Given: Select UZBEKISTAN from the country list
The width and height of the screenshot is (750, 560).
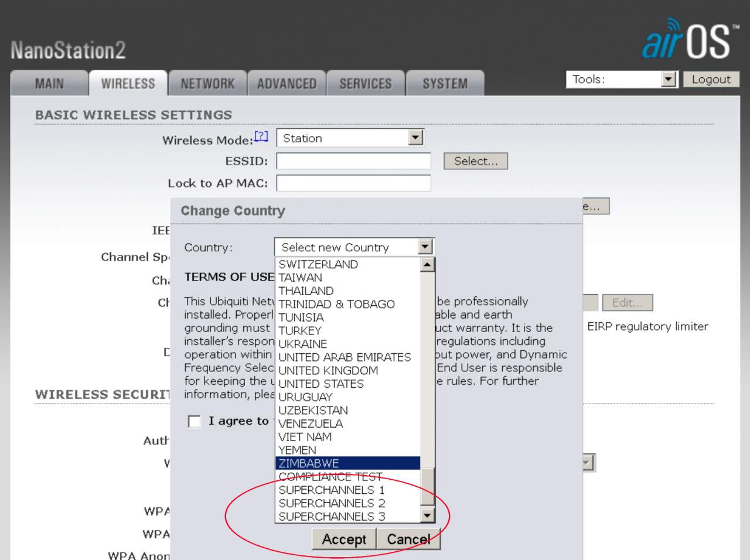Looking at the screenshot, I should click(x=348, y=411).
